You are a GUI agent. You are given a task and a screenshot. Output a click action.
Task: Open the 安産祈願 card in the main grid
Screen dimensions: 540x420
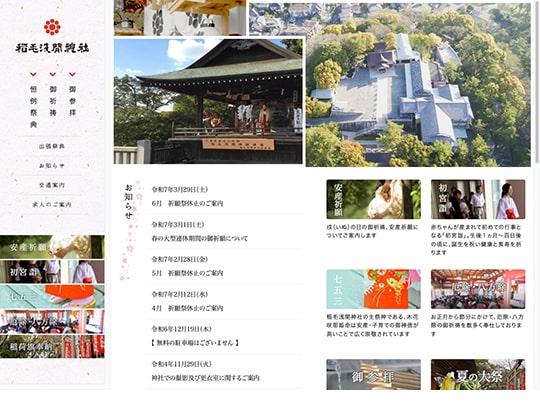pyautogui.click(x=374, y=199)
